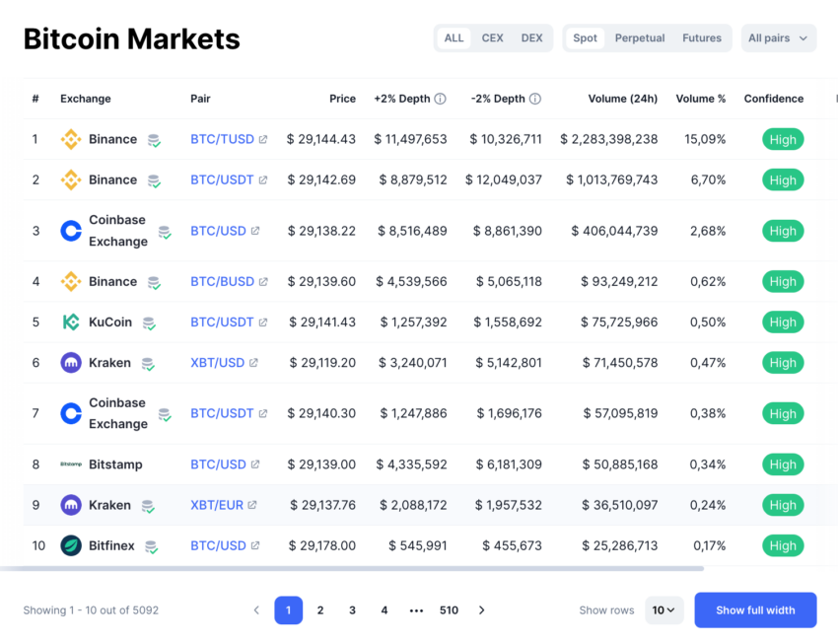Image resolution: width=838 pixels, height=644 pixels.
Task: Click the external link icon in the Bitfinex row
Action: (255, 545)
